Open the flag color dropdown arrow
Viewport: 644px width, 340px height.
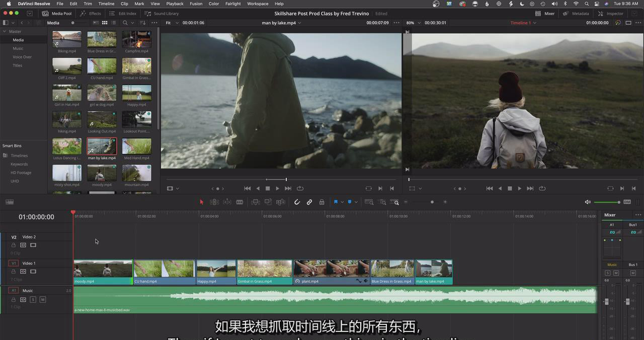(342, 202)
